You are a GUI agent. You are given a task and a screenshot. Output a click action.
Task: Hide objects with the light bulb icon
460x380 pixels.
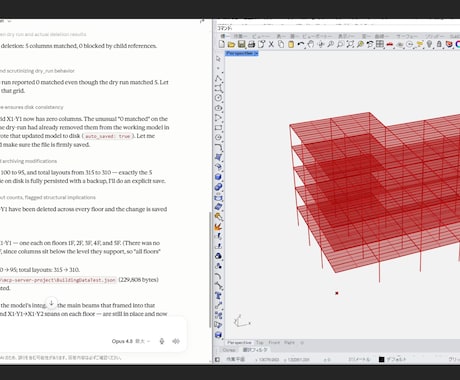click(429, 44)
